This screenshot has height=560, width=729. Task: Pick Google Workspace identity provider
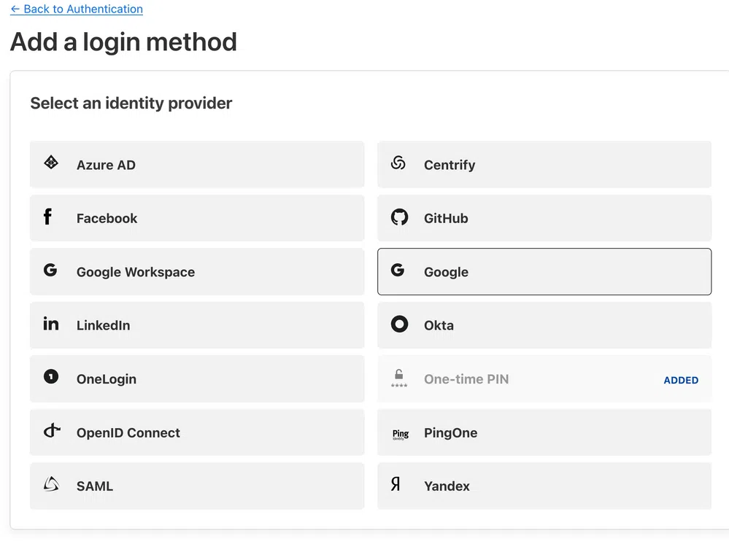pyautogui.click(x=197, y=271)
